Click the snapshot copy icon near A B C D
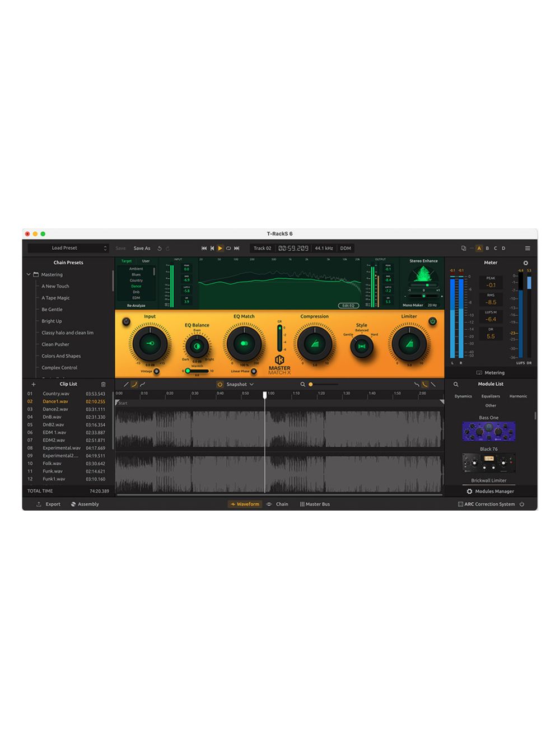The image size is (560, 739). [463, 248]
